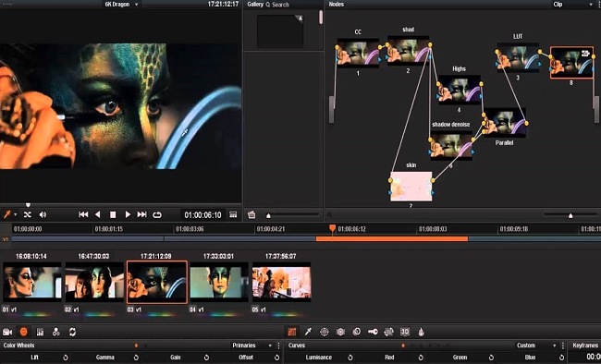Play the clip in reverse
The width and height of the screenshot is (601, 364).
point(98,214)
